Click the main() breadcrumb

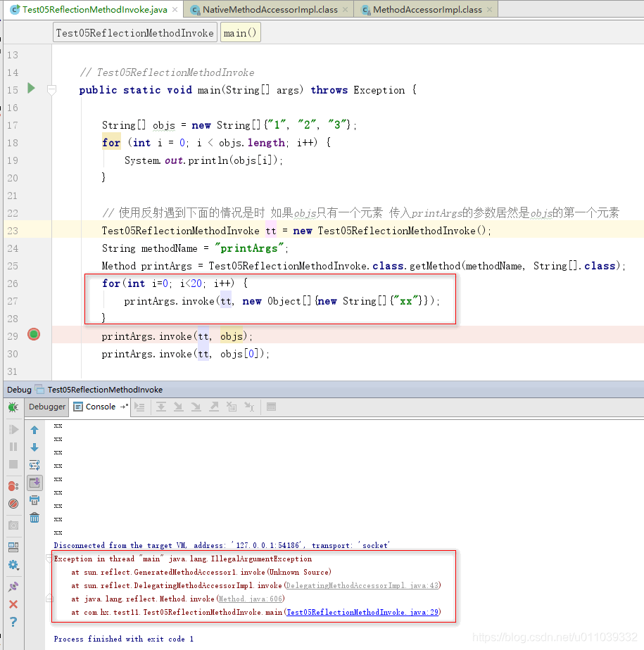(x=240, y=33)
